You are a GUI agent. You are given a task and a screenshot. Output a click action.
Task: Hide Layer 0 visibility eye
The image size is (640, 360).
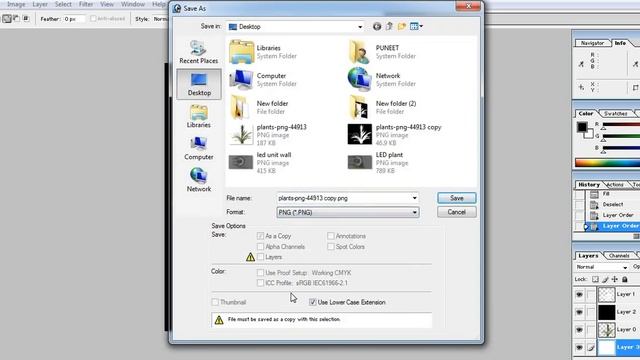coord(579,330)
